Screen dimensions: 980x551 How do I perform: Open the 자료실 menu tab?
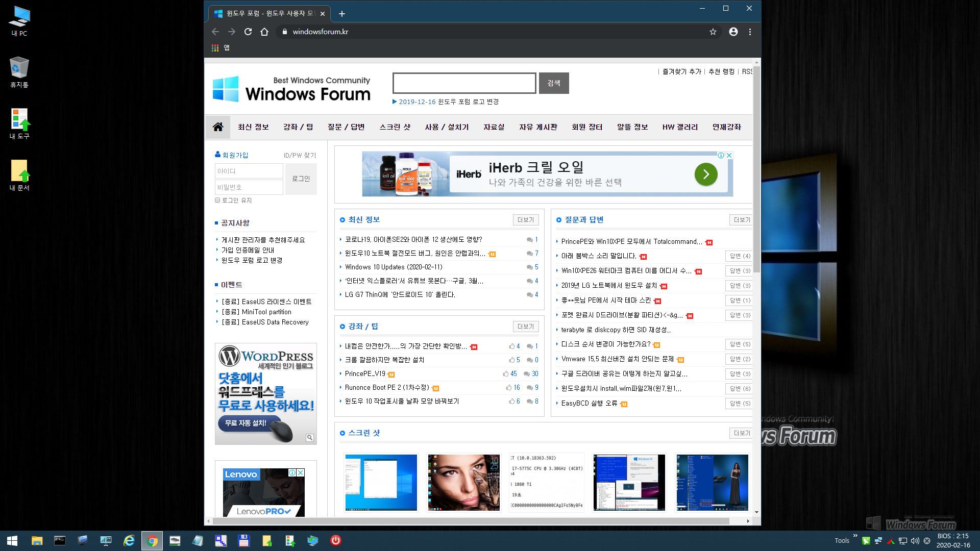[x=494, y=127]
